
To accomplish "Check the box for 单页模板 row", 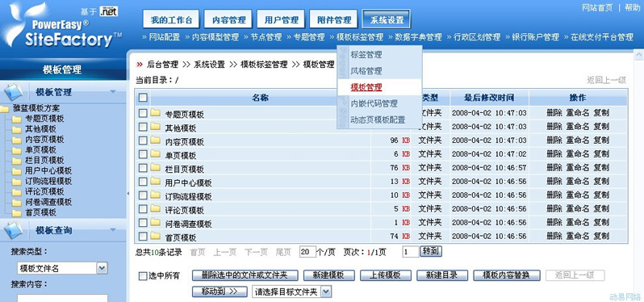I will (143, 154).
